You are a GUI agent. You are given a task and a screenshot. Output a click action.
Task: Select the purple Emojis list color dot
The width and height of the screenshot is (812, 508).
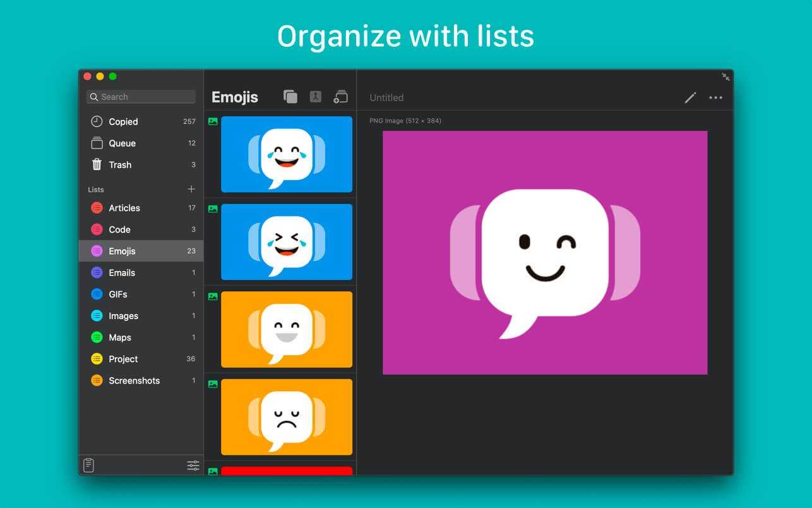point(99,251)
